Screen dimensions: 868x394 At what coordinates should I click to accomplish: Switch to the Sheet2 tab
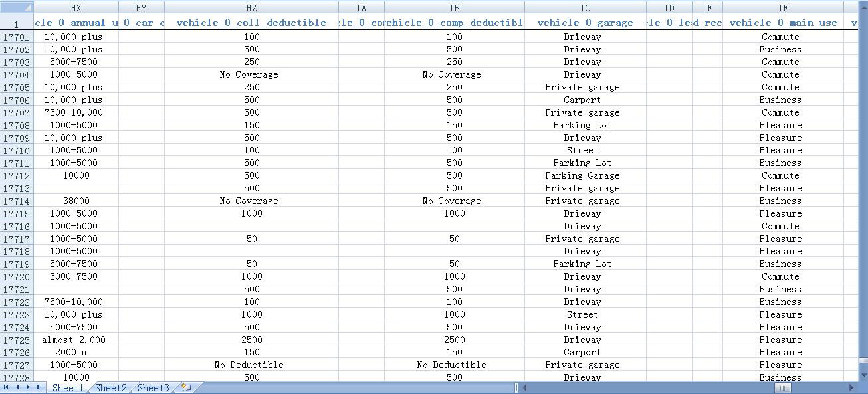coord(110,388)
